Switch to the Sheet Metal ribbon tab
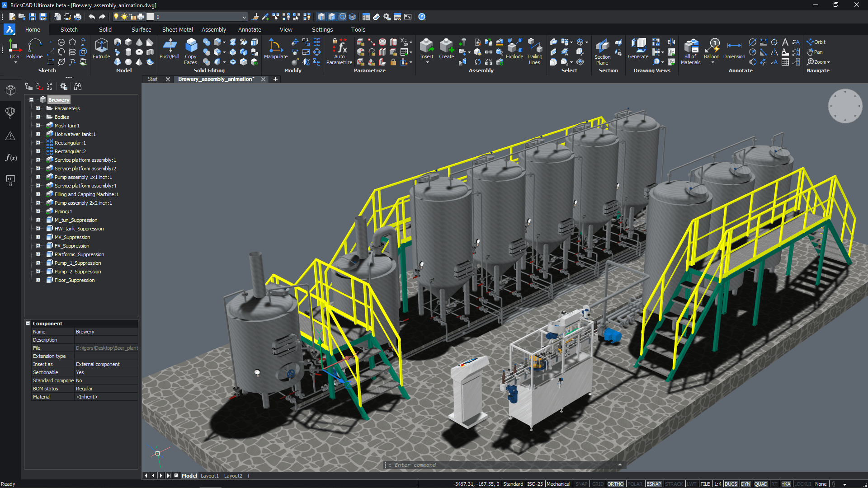Screen dimensions: 868x488 coord(177,29)
